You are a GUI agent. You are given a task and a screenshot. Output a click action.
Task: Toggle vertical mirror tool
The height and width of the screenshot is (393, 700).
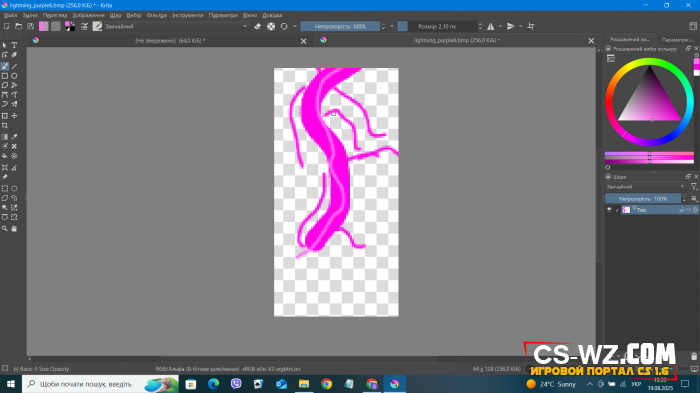[511, 26]
